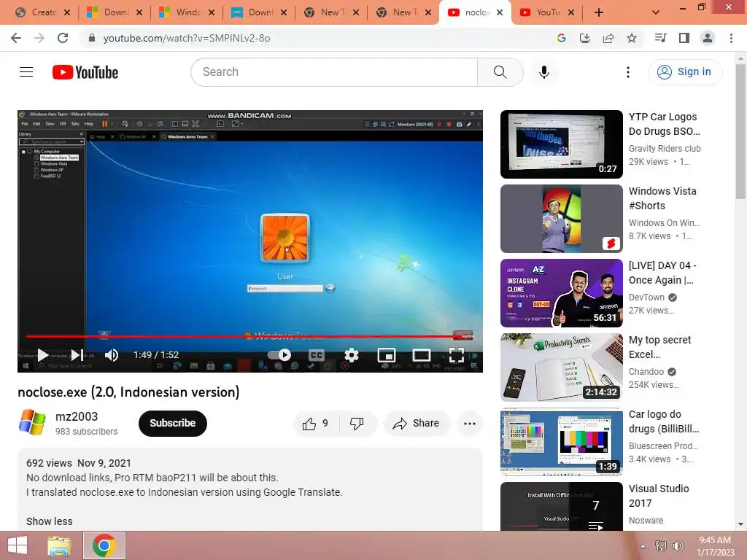Seek on the red video progress bar
This screenshot has height=560, width=747.
tap(249, 336)
